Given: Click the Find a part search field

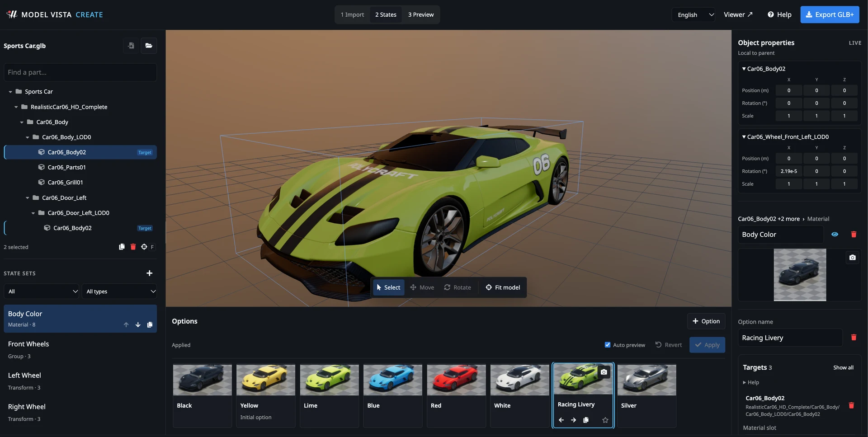Looking at the screenshot, I should 80,72.
